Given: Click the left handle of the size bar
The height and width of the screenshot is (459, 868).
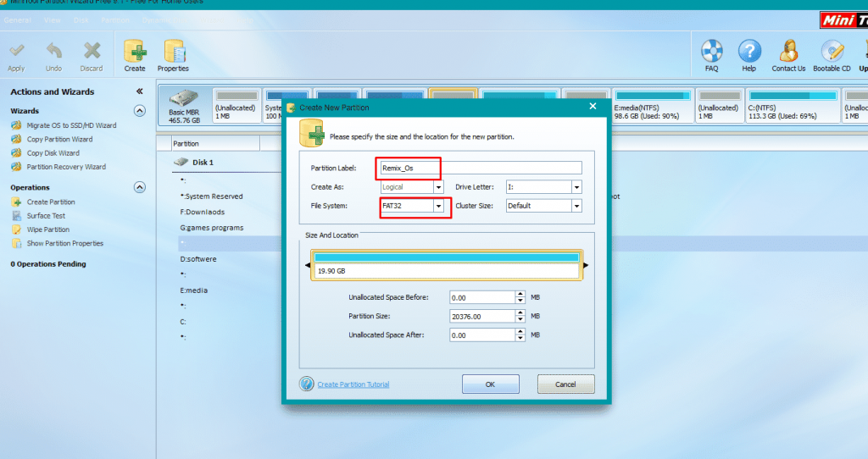Looking at the screenshot, I should (308, 265).
